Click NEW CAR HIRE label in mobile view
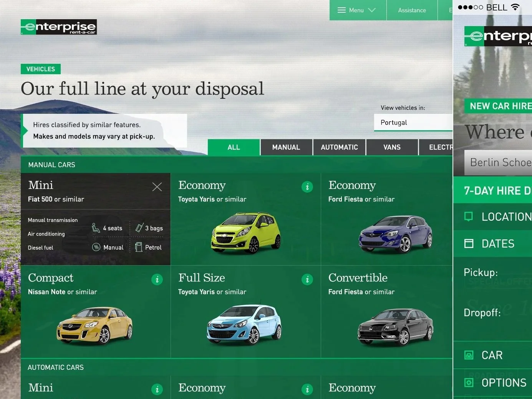This screenshot has width=532, height=399. 498,106
